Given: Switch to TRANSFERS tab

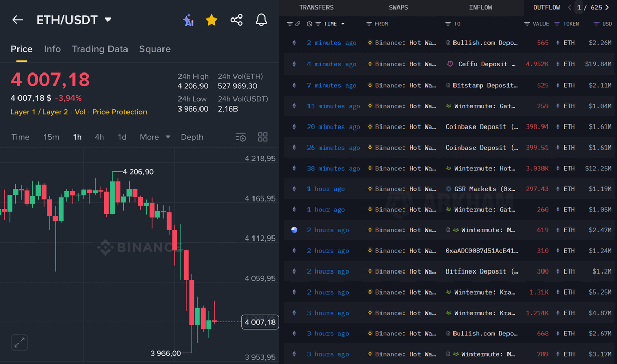Looking at the screenshot, I should point(316,7).
